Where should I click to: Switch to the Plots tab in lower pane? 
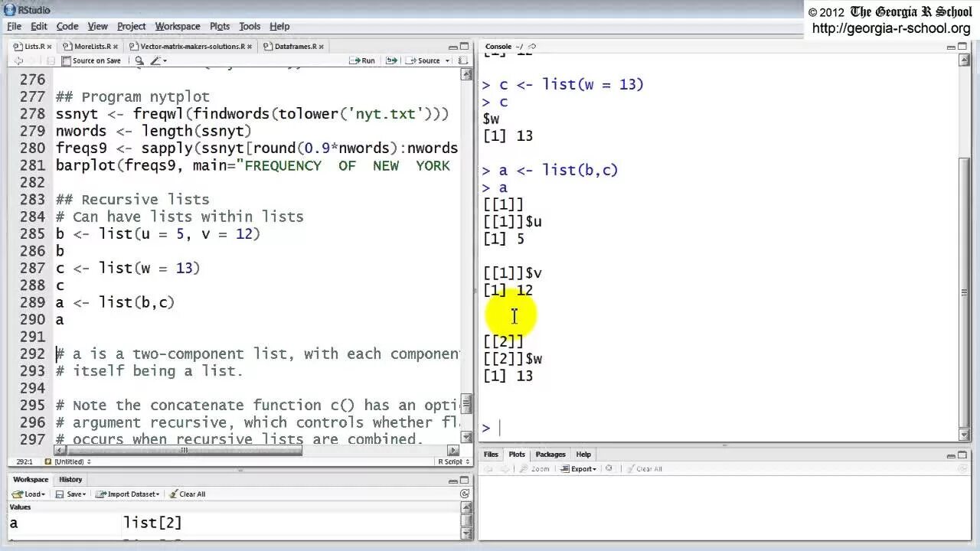click(x=517, y=455)
